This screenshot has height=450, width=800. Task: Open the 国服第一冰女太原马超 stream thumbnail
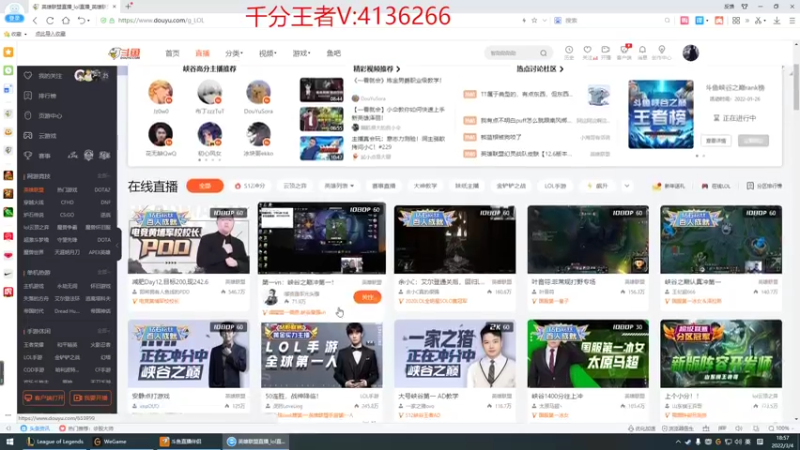tap(588, 354)
